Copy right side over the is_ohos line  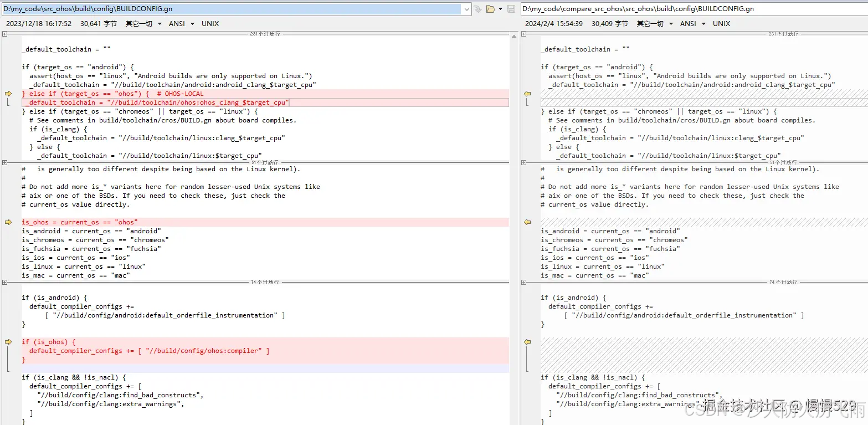pyautogui.click(x=527, y=222)
